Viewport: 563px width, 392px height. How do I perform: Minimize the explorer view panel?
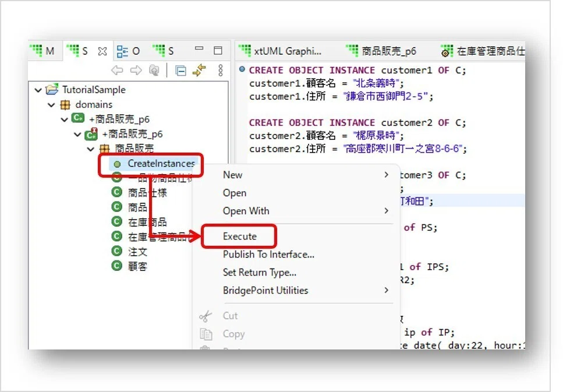click(x=199, y=48)
